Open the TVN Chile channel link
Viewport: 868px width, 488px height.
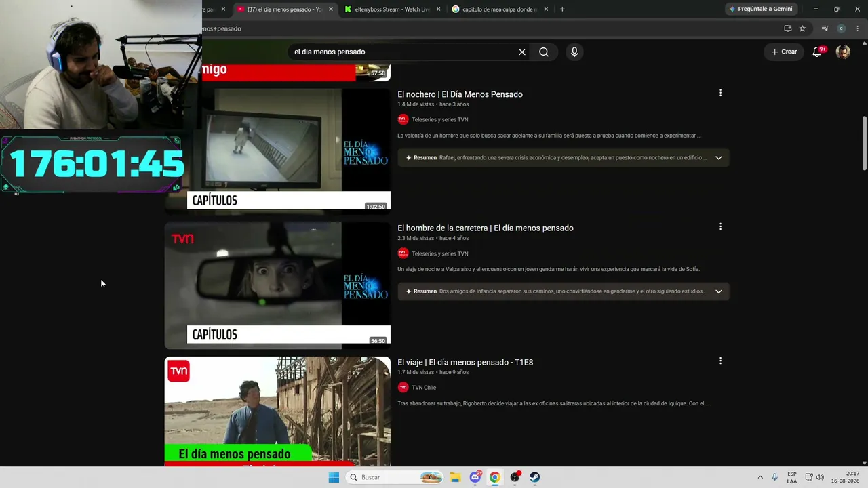point(424,388)
